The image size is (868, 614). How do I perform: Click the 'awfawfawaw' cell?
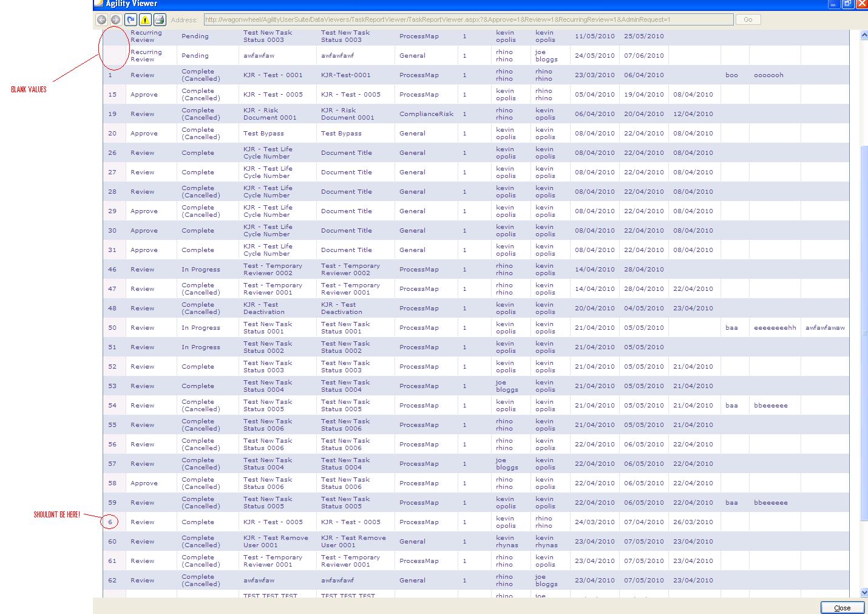(825, 328)
